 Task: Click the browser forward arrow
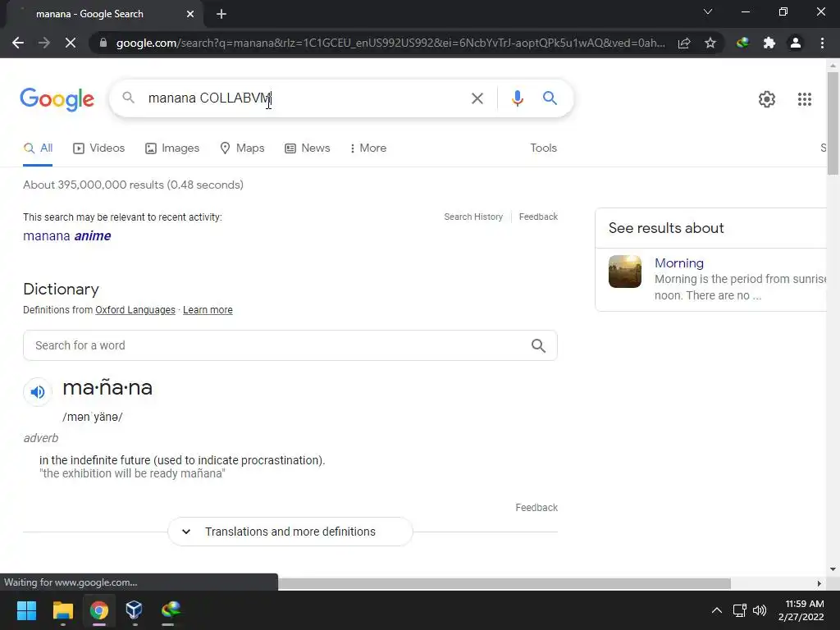click(x=44, y=43)
